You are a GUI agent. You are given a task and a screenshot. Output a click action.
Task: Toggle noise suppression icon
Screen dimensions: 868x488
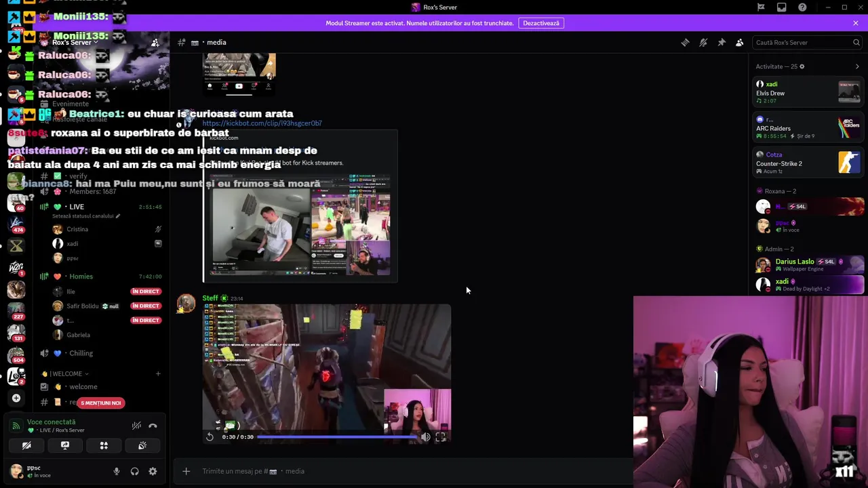pyautogui.click(x=136, y=426)
